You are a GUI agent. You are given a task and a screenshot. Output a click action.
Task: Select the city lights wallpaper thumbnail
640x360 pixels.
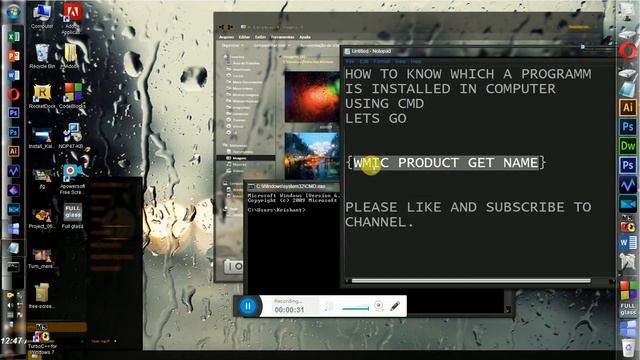point(312,156)
